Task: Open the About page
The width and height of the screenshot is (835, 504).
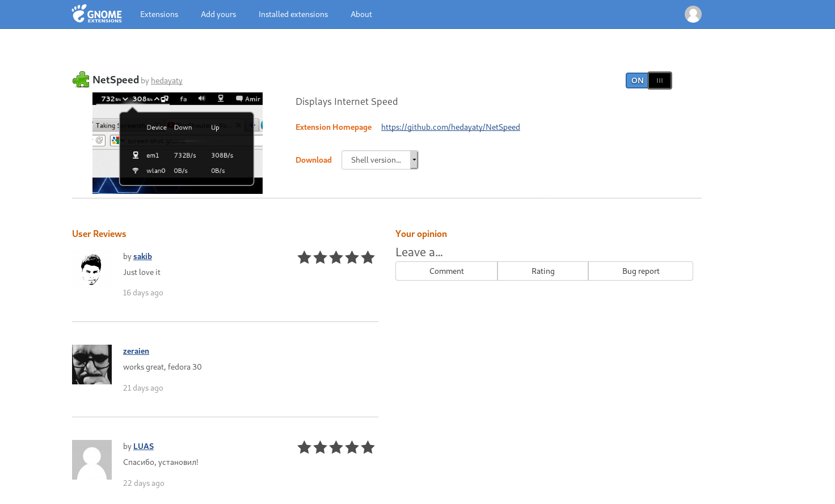Action: [x=361, y=14]
